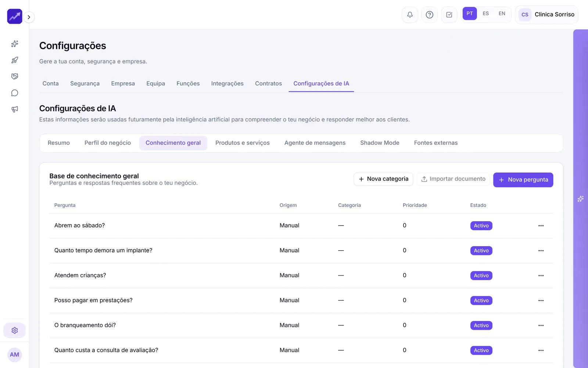Go to the Funções tab
The image size is (588, 368).
pos(188,84)
